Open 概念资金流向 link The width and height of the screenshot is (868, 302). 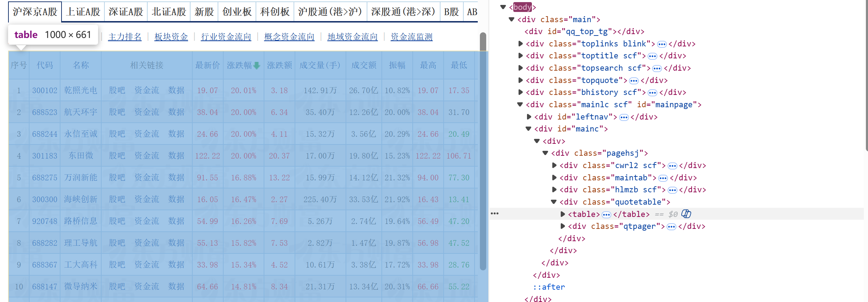[289, 37]
